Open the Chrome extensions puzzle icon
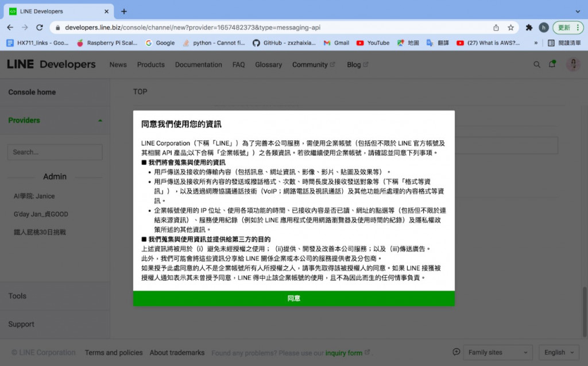Screen dimensions: 588x366 click(x=529, y=28)
